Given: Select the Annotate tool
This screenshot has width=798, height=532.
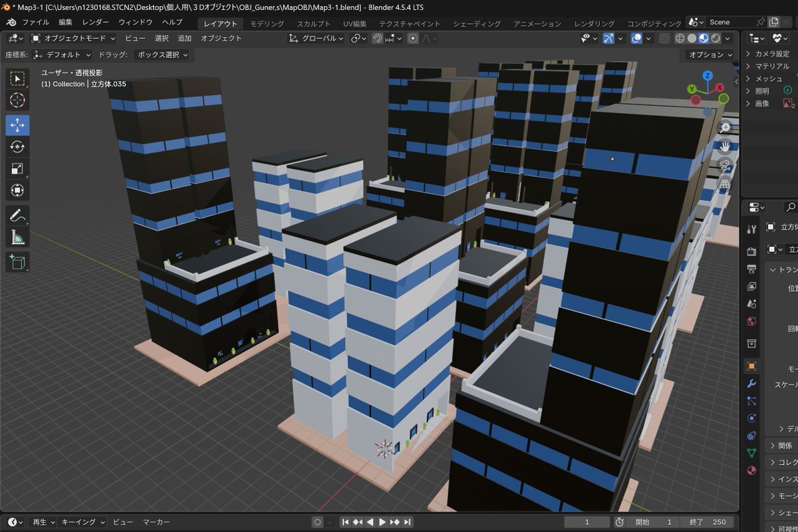Looking at the screenshot, I should [17, 213].
